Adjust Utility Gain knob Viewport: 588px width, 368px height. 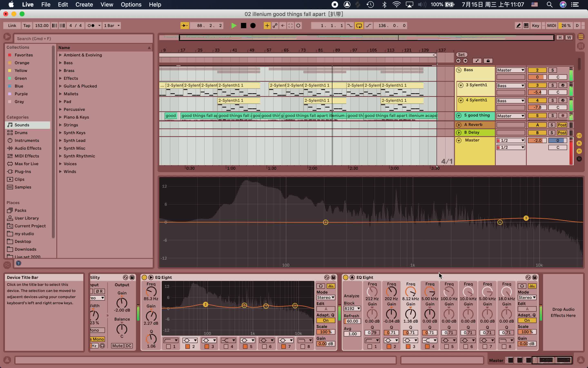pos(122,303)
